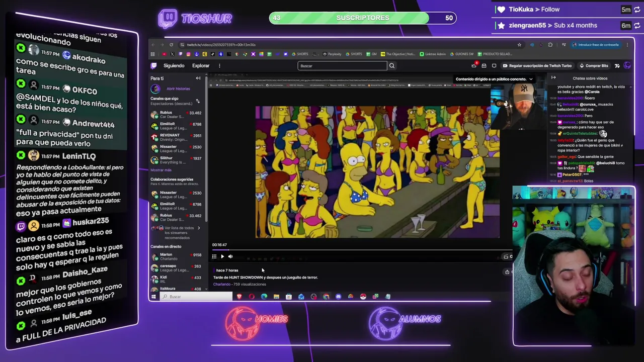Collapse the chat panel with arrow icon
644x362 pixels.
[x=553, y=78]
